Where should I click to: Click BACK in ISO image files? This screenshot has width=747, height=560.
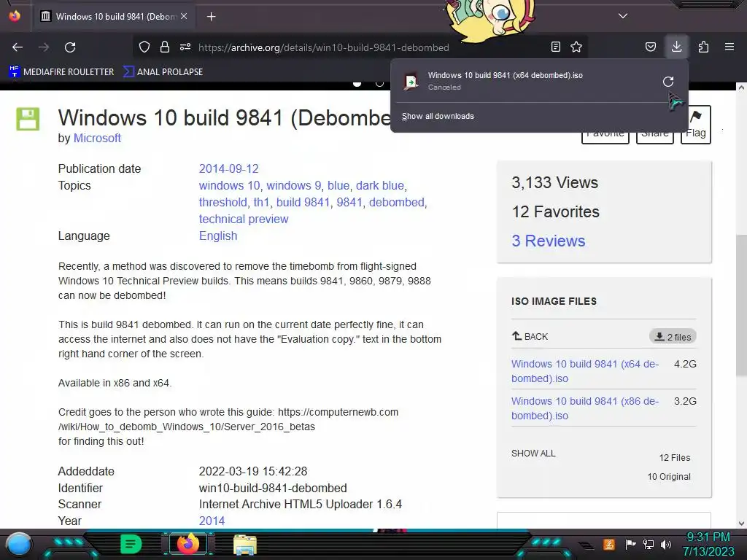click(530, 337)
